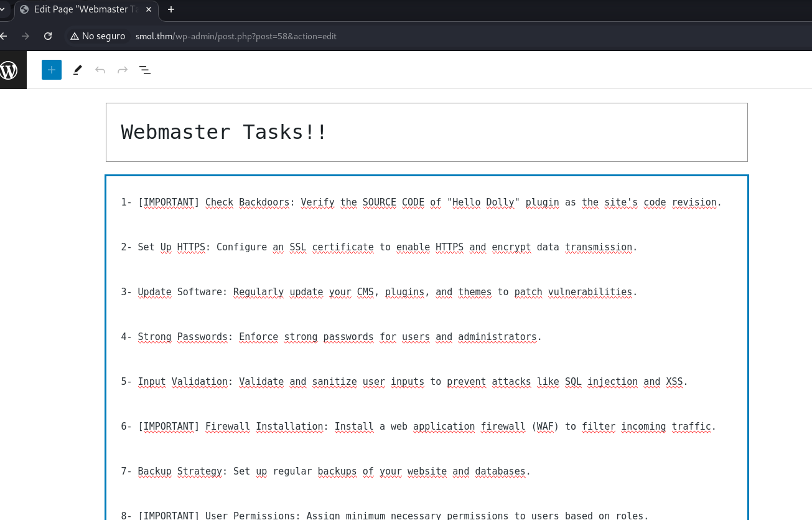Screen dimensions: 812x520
Task: Go back to the previous page
Action: pyautogui.click(x=5, y=36)
